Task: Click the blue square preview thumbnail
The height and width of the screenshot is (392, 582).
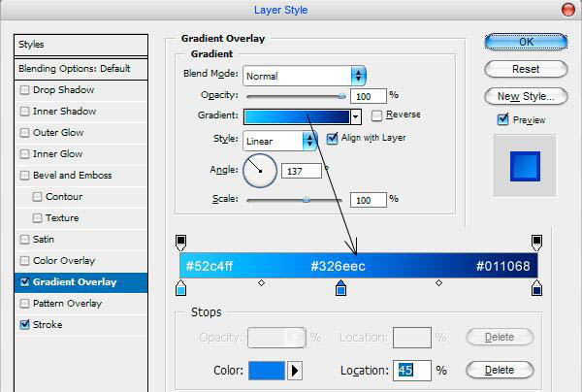Action: point(525,166)
